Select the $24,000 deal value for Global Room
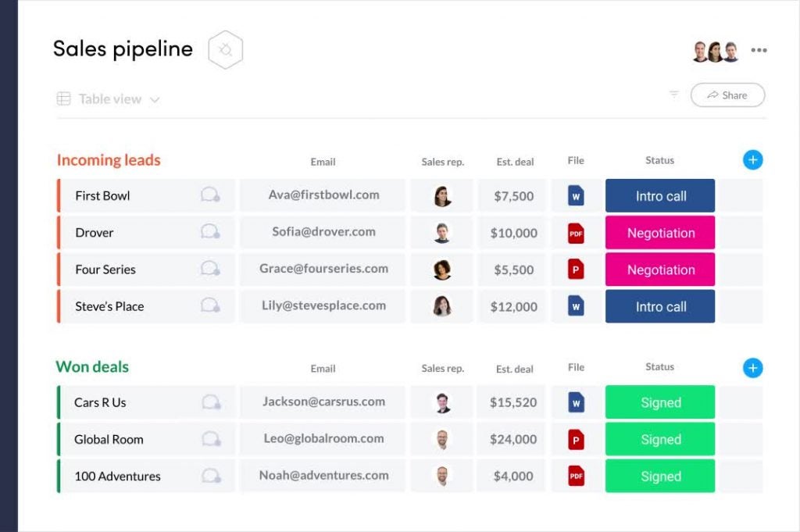 pyautogui.click(x=512, y=439)
